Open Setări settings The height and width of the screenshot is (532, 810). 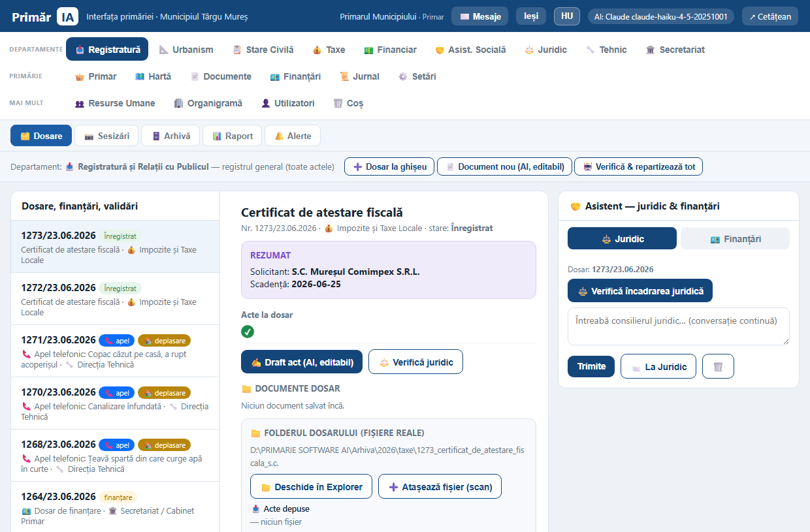tap(417, 76)
